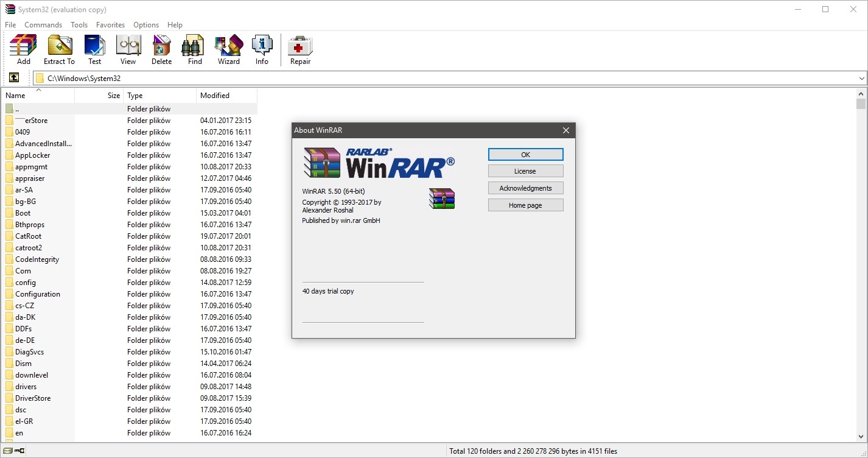
Task: Click the books icon in About dialog
Action: (x=442, y=199)
